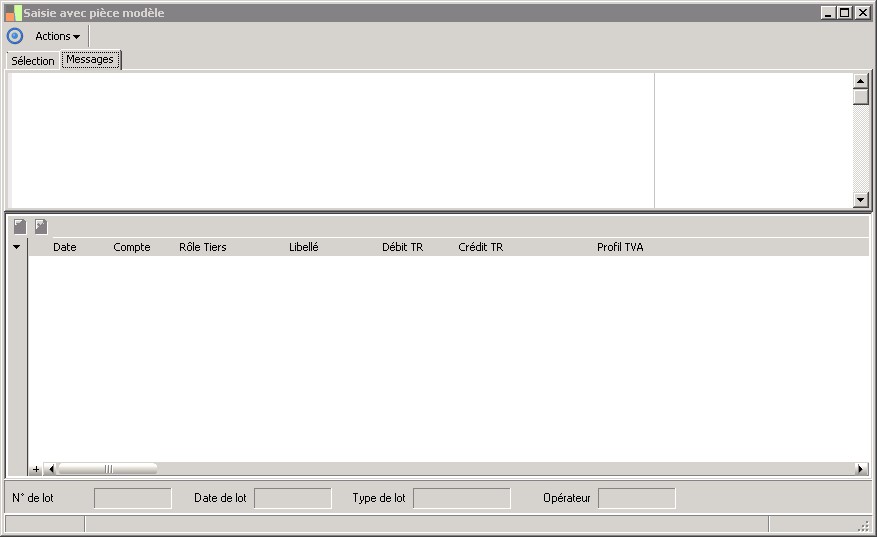Click horizontal scrollbar left arrow
Image resolution: width=877 pixels, height=537 pixels.
(x=51, y=469)
